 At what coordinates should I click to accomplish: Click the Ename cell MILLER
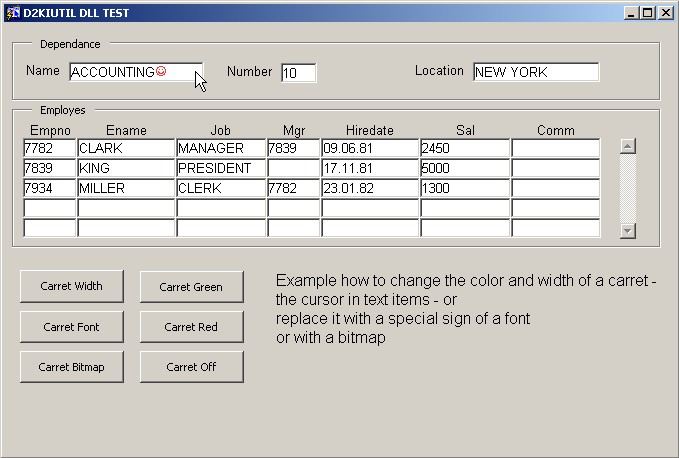point(126,188)
